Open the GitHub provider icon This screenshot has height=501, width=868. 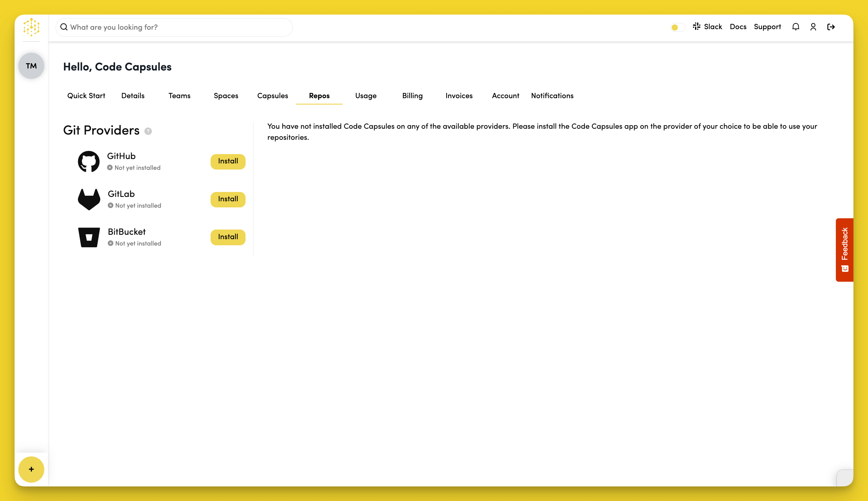pos(89,161)
